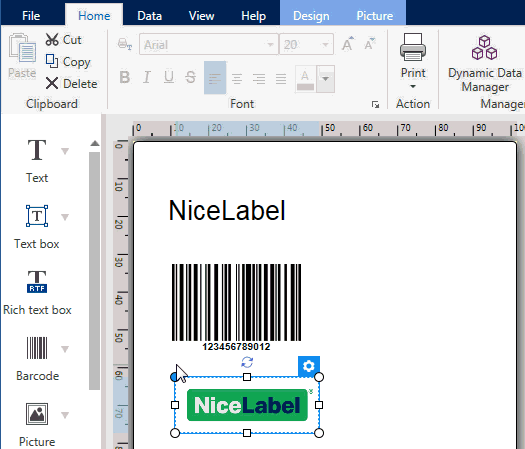This screenshot has height=449, width=525.
Task: Open picture properties gear icon
Action: [x=309, y=366]
